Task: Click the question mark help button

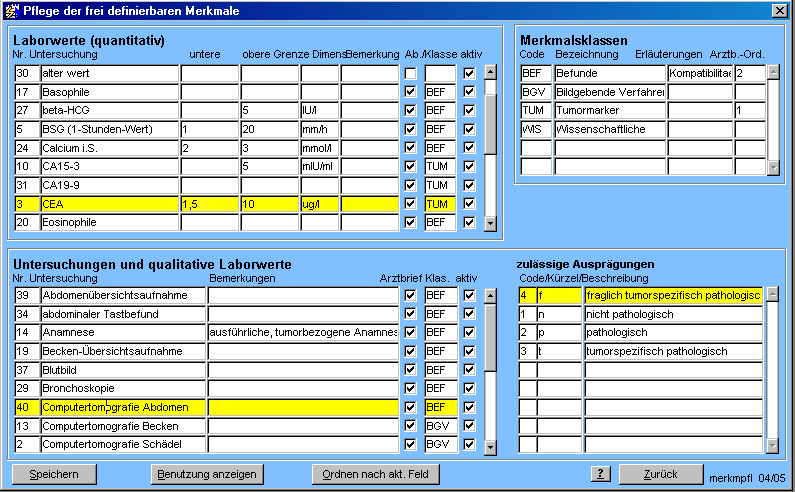Action: click(x=600, y=474)
